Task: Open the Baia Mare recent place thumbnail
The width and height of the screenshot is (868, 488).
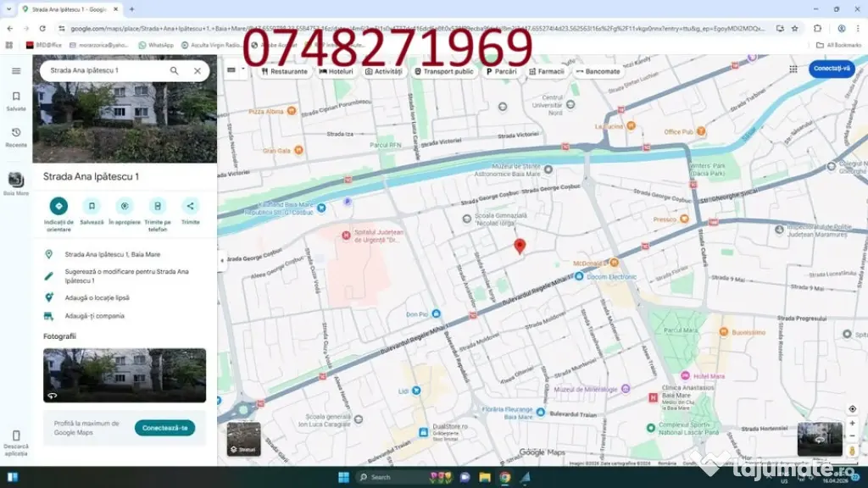Action: tap(16, 180)
